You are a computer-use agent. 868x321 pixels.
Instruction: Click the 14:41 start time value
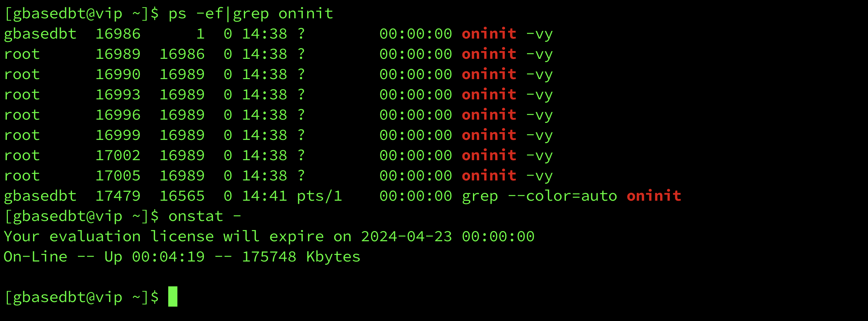pos(264,196)
